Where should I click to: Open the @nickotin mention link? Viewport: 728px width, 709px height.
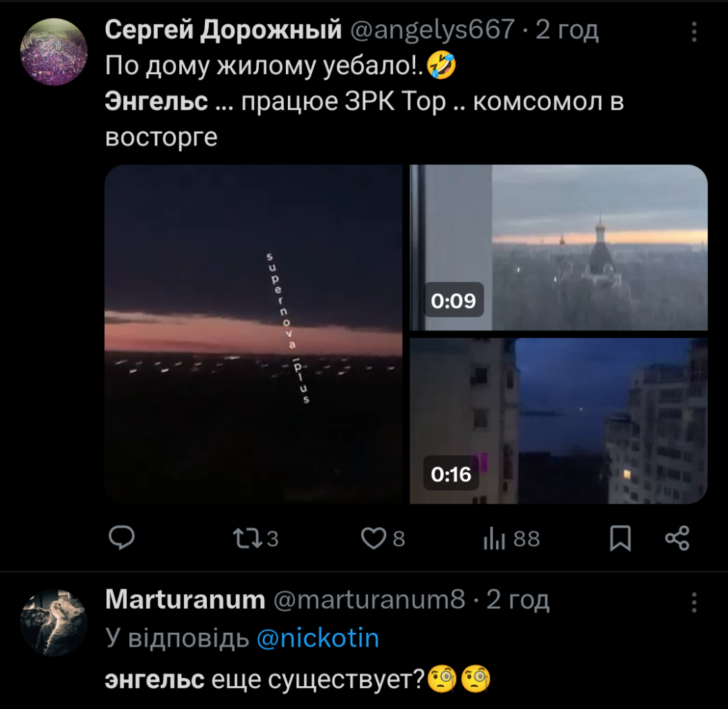318,638
